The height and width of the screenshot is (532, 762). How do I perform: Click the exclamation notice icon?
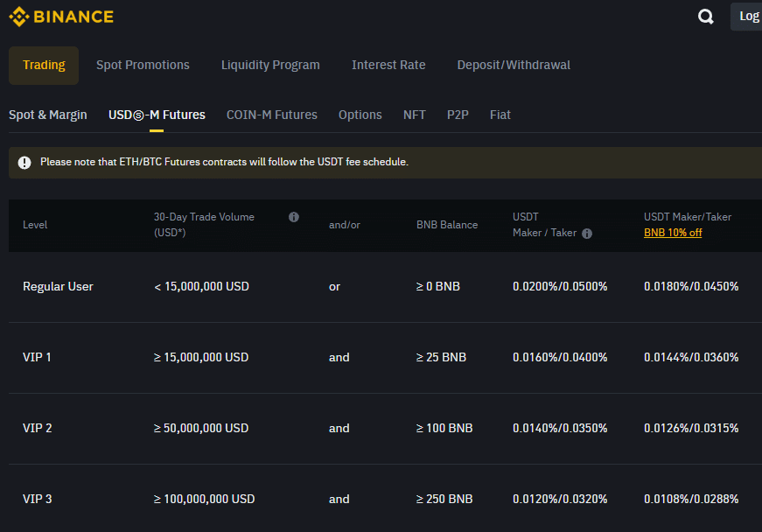[x=24, y=163]
